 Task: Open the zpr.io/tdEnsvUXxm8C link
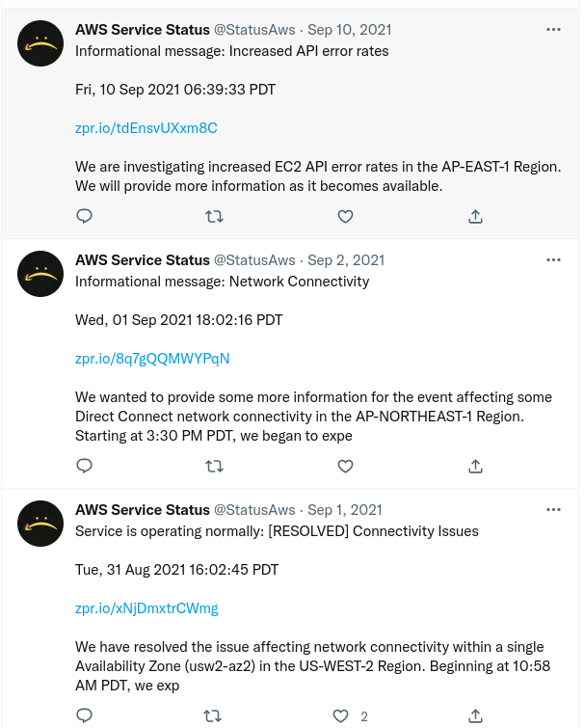(146, 128)
